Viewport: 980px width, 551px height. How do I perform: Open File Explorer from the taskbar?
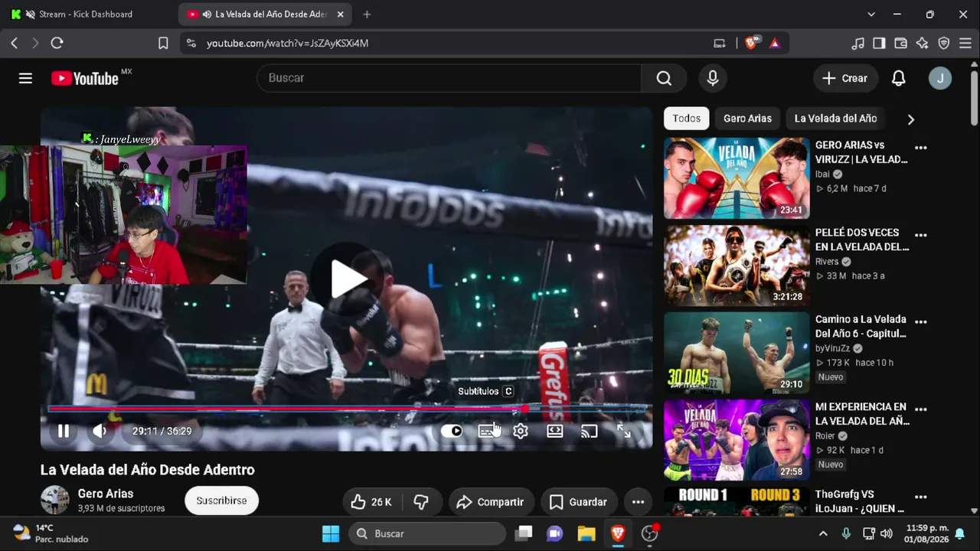586,533
